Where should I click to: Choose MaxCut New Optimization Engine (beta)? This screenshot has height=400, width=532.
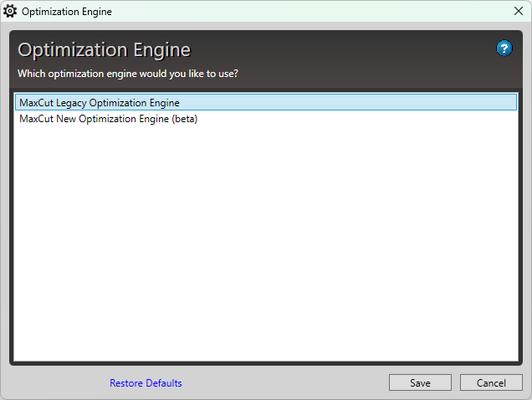pos(108,119)
